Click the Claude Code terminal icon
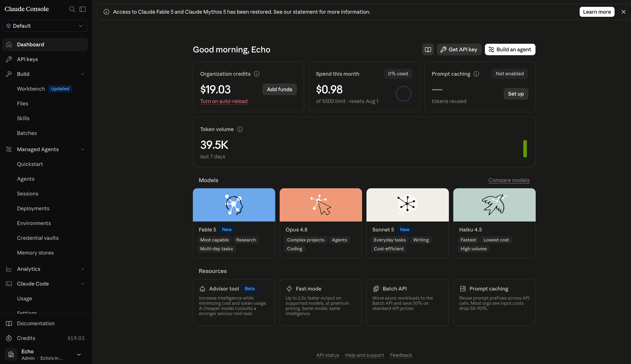Screen dimensions: 631x364 coord(9,284)
